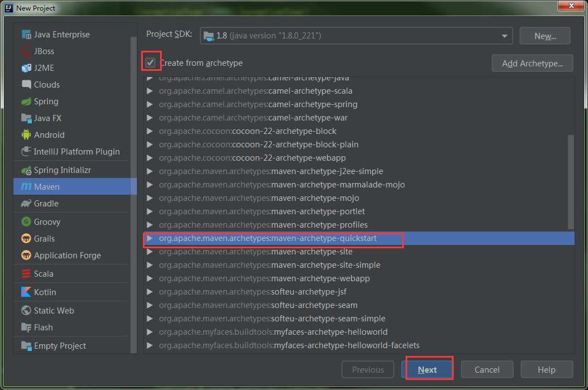Screen dimensions: 588x390
Task: Click the IntelliJ logo in title bar
Action: [x=8, y=8]
